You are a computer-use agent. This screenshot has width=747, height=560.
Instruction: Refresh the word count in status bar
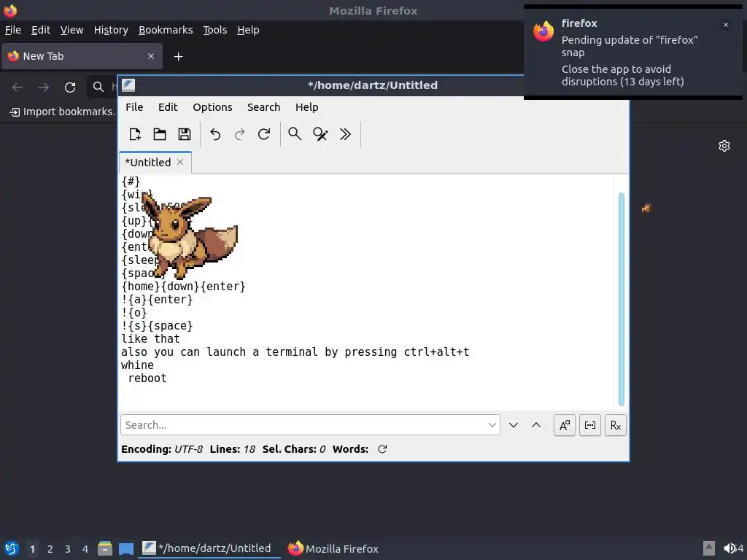[382, 449]
